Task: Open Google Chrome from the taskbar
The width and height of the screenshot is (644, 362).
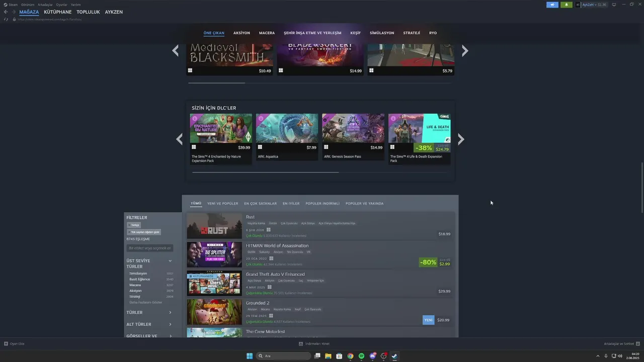Action: point(350,356)
